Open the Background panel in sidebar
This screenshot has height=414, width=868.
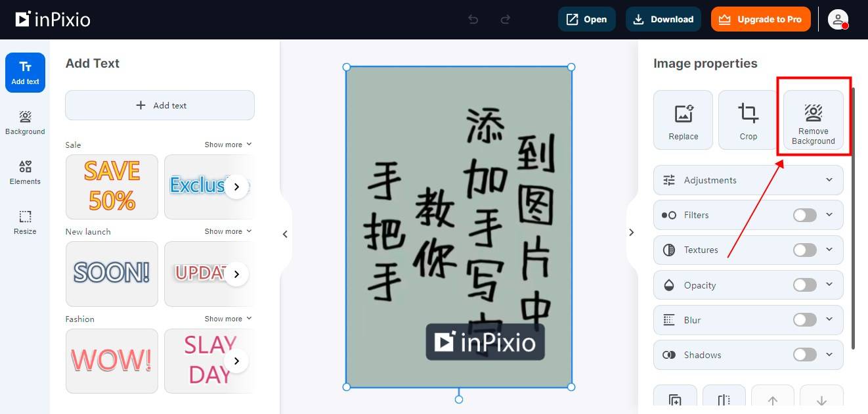click(25, 122)
